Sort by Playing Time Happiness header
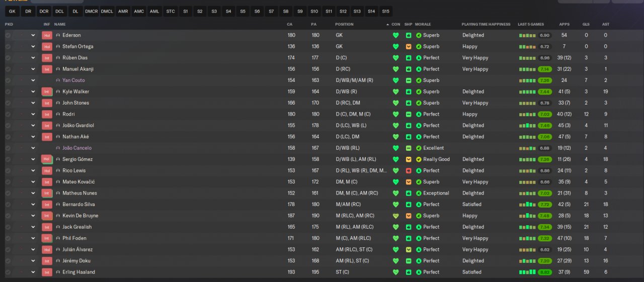 coord(486,24)
